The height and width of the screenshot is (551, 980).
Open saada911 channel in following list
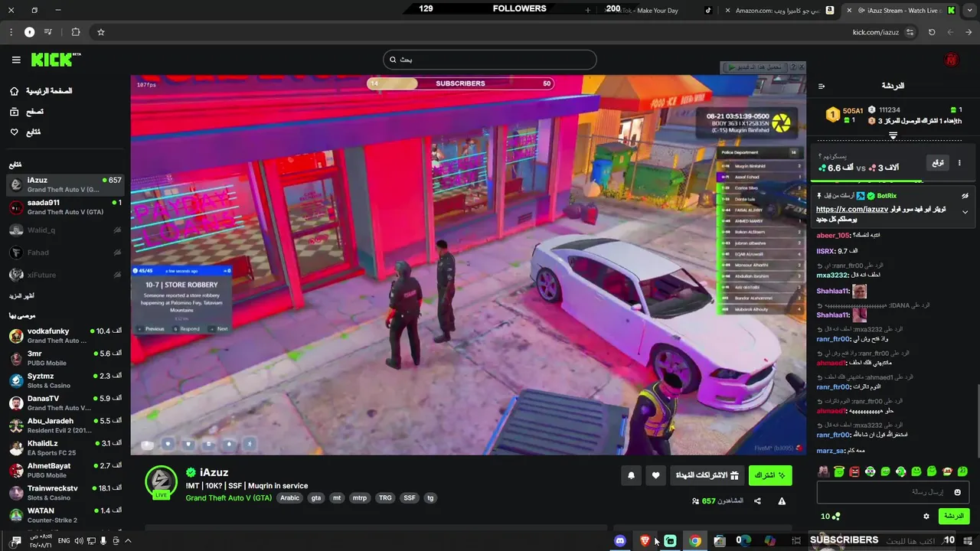pyautogui.click(x=65, y=207)
